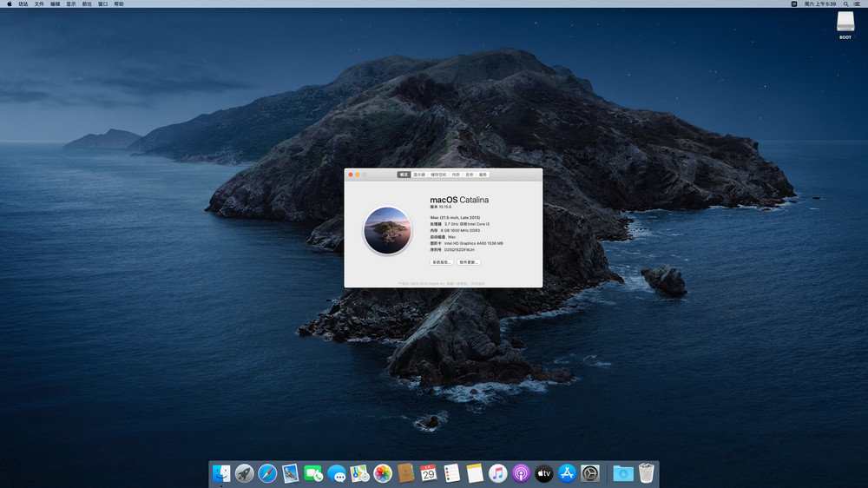This screenshot has height=488, width=868.
Task: Click the menu bar clock showing 5:39
Action: 820,3
